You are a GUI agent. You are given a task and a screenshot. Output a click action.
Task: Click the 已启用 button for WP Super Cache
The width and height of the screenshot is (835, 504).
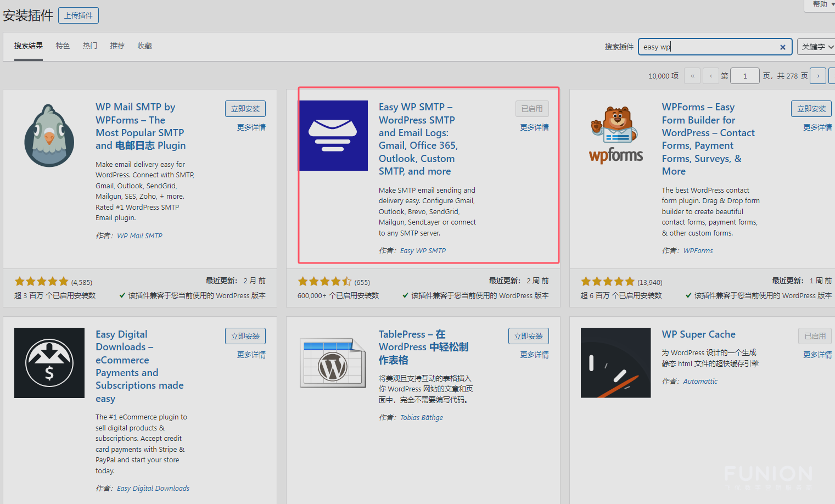point(815,336)
